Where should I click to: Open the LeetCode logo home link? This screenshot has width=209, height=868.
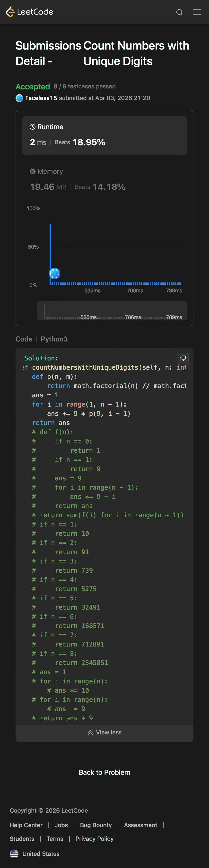pyautogui.click(x=30, y=12)
